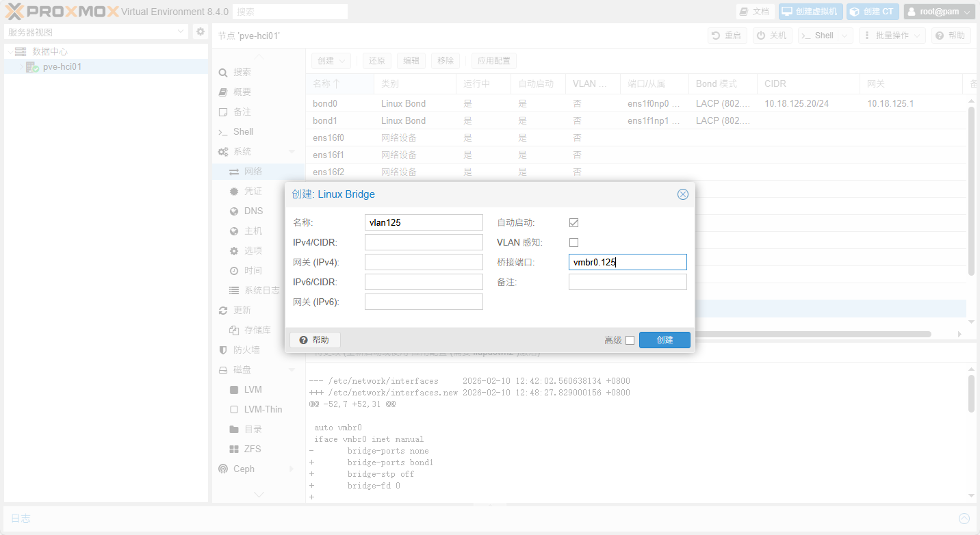This screenshot has width=980, height=535.
Task: Uncheck the 自动启动 autostart checkbox
Action: coord(574,222)
